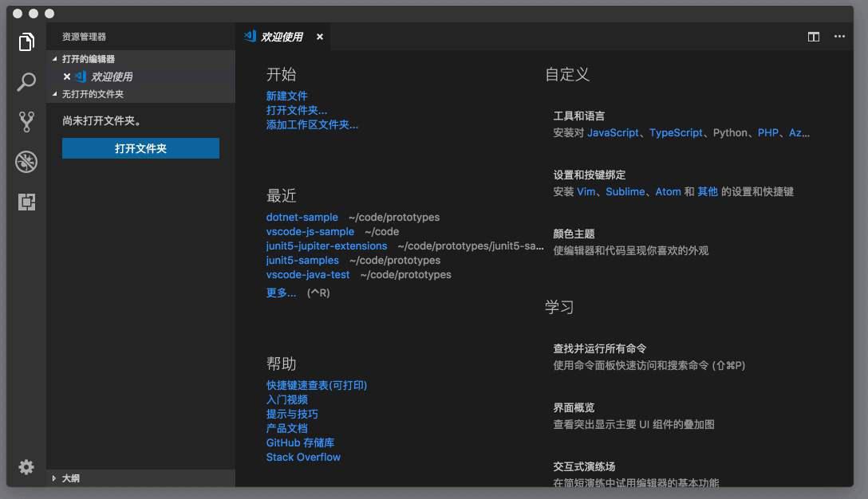Viewport: 868px width, 499px height.
Task: Open 更多... to see more recent items
Action: coord(280,293)
